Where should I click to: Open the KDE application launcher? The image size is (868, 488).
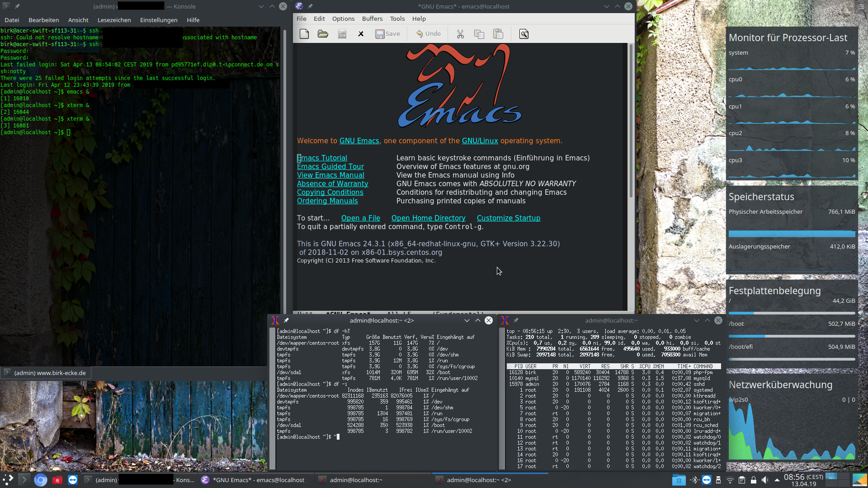coord(8,480)
